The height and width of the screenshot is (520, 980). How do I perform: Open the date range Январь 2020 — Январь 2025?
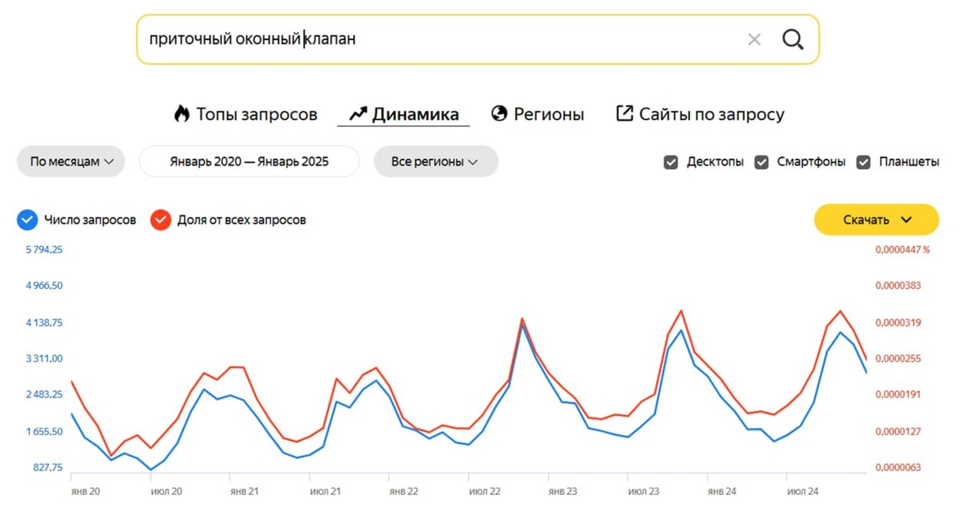[249, 162]
